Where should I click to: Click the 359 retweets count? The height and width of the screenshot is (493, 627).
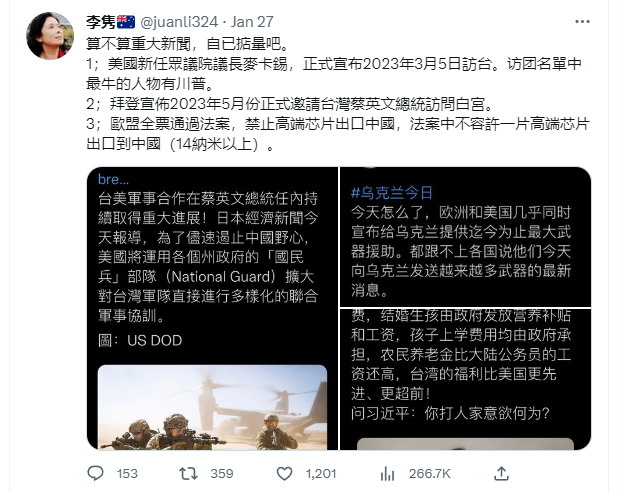pyautogui.click(x=222, y=474)
